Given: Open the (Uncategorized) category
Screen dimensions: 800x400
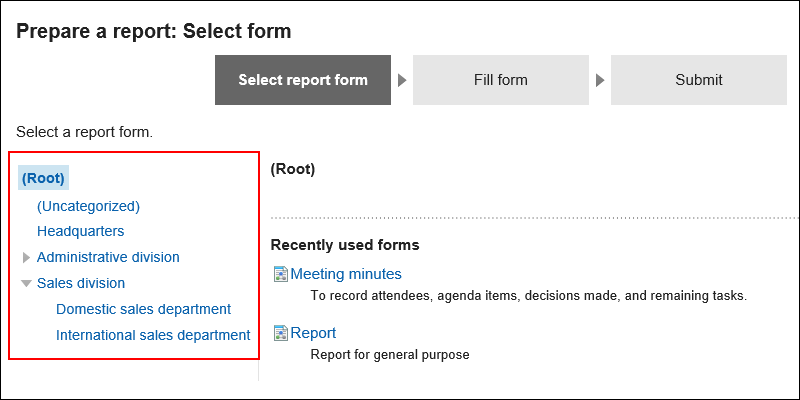Looking at the screenshot, I should 88,206.
